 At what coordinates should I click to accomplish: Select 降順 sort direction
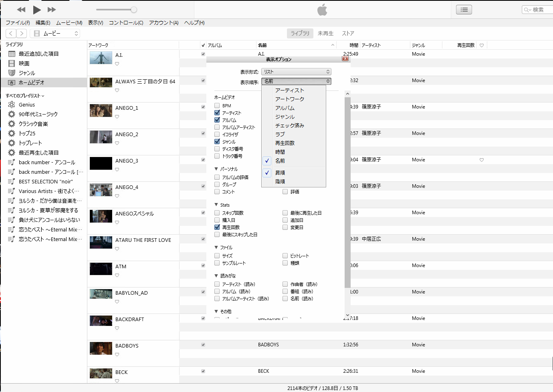(280, 182)
